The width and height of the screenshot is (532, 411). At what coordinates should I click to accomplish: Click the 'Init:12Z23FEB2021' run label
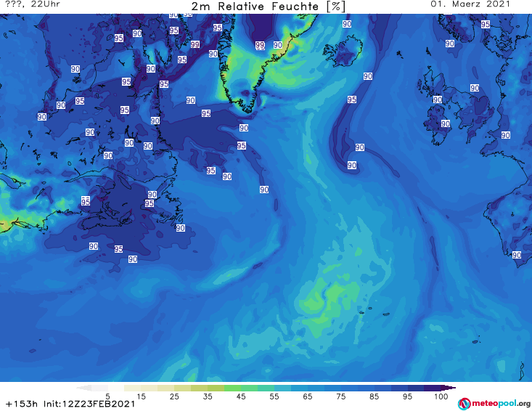89,404
